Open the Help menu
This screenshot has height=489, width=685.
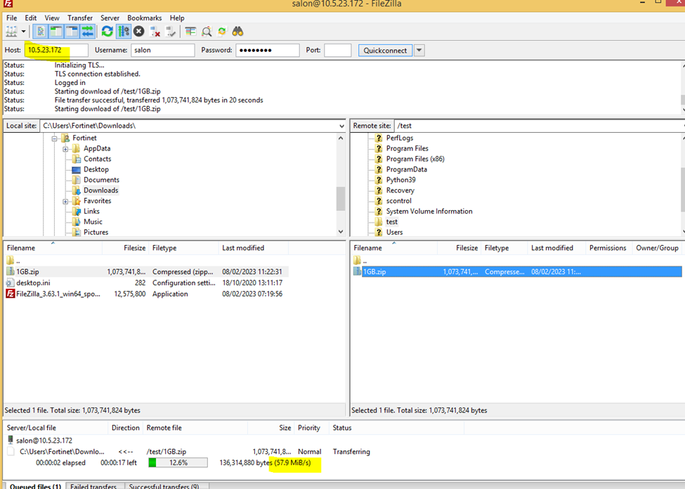(x=177, y=18)
